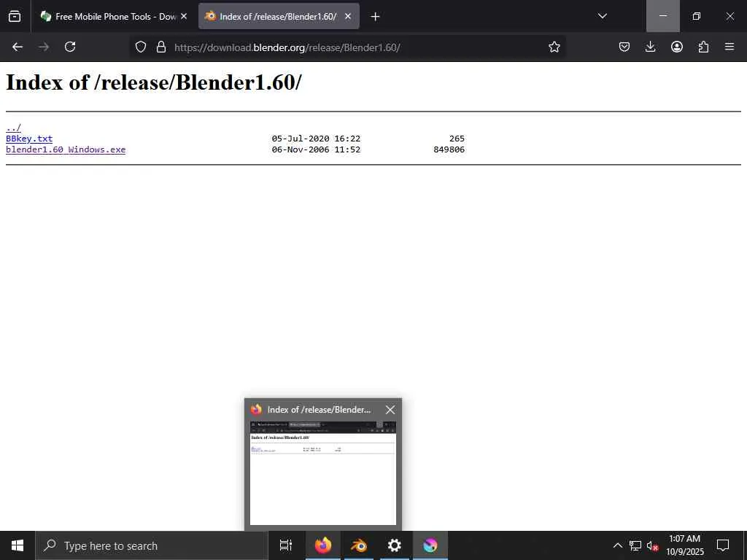
Task: Select the Index of /release/Blender1.60/ tab
Action: [x=279, y=16]
